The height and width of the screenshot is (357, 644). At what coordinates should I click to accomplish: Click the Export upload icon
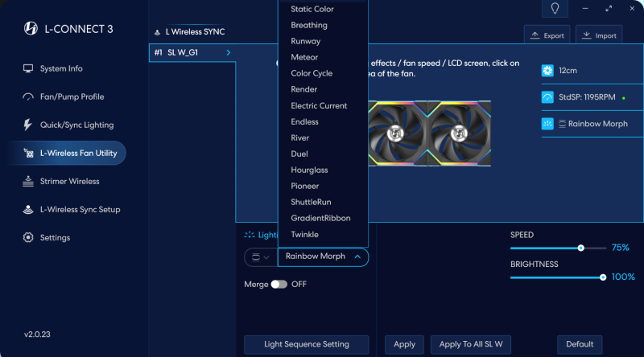pyautogui.click(x=535, y=35)
